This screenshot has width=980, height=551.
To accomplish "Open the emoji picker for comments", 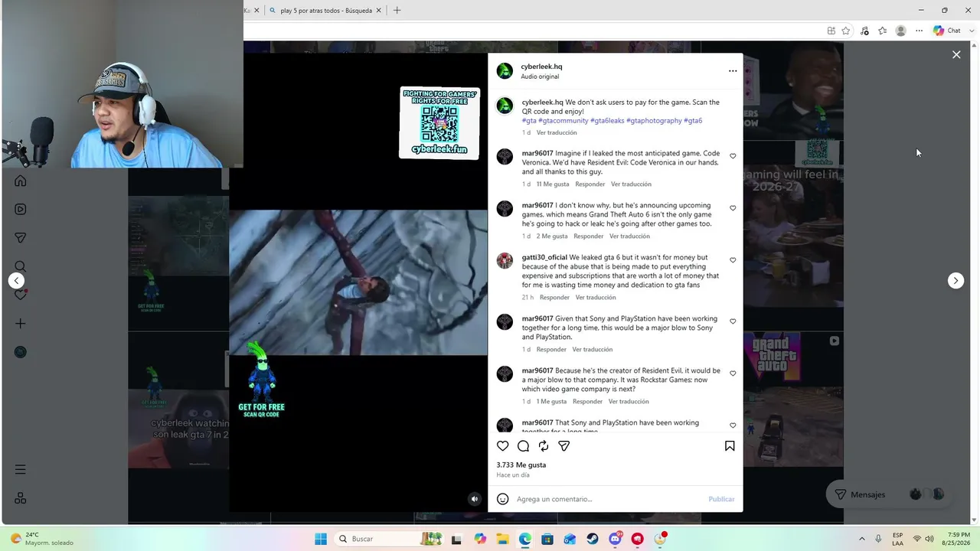I will (503, 499).
